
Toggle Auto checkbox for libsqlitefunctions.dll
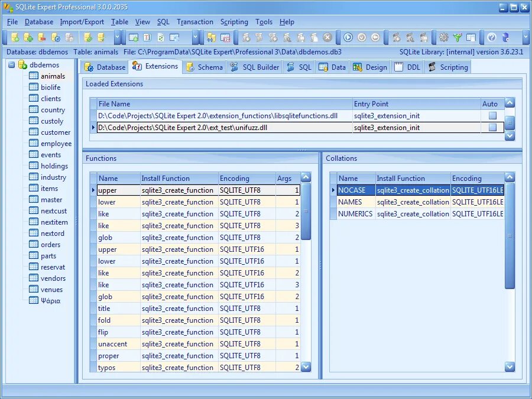tap(492, 116)
